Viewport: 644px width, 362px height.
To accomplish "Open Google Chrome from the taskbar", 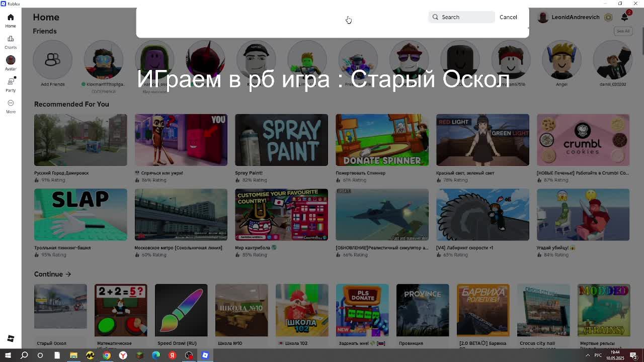I will click(x=107, y=355).
